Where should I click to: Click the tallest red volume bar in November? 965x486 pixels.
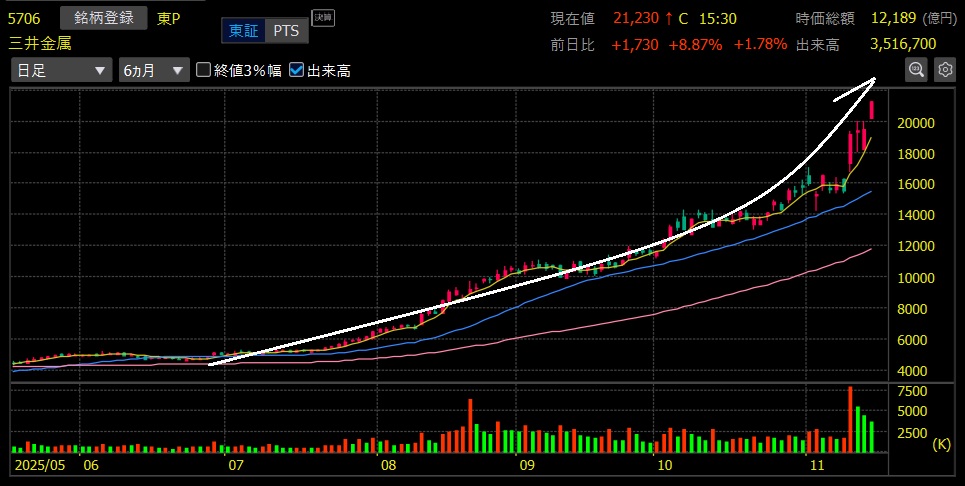(x=850, y=415)
